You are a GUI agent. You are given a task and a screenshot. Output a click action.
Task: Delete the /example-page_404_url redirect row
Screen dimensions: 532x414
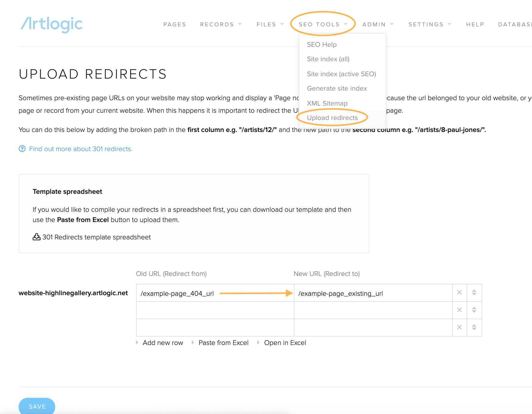(459, 292)
